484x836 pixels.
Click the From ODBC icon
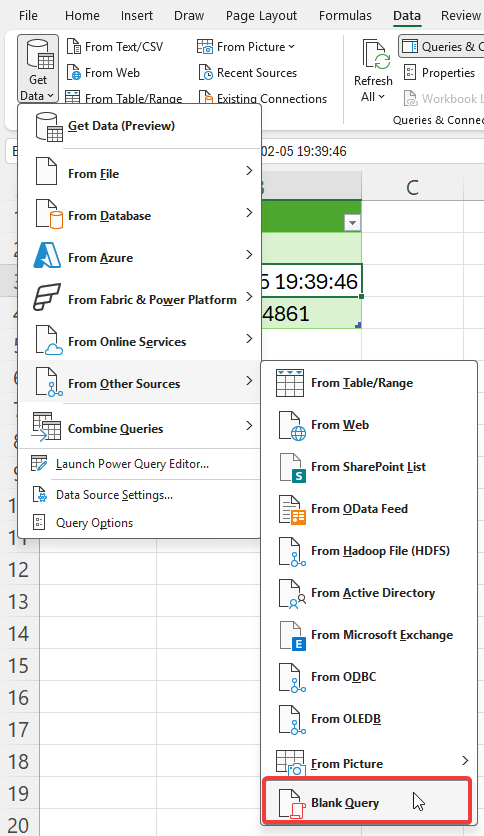click(x=292, y=678)
